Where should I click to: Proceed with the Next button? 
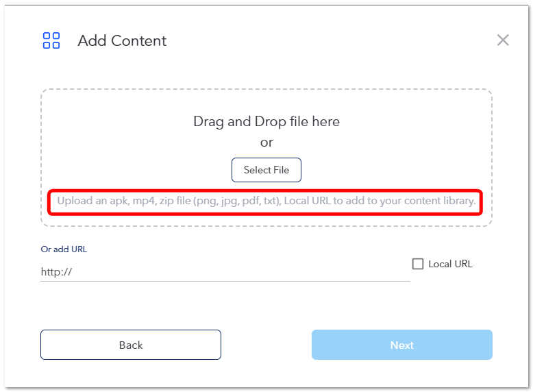pos(401,345)
